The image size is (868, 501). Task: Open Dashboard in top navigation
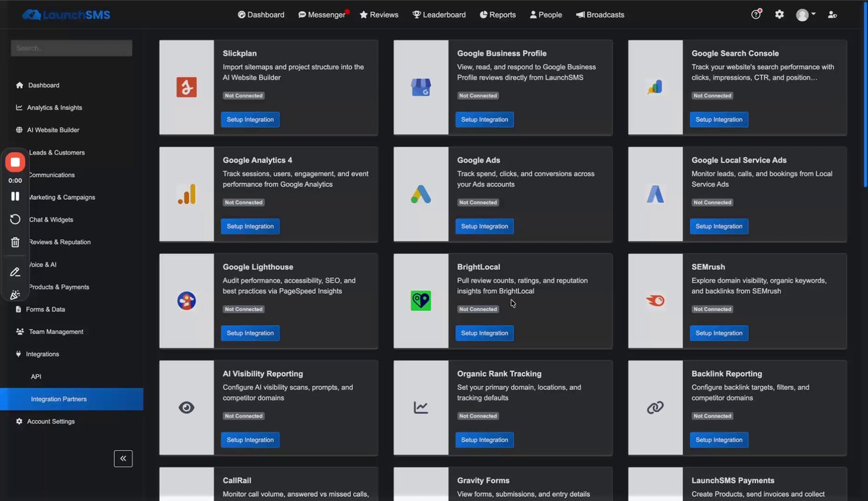[x=261, y=15]
